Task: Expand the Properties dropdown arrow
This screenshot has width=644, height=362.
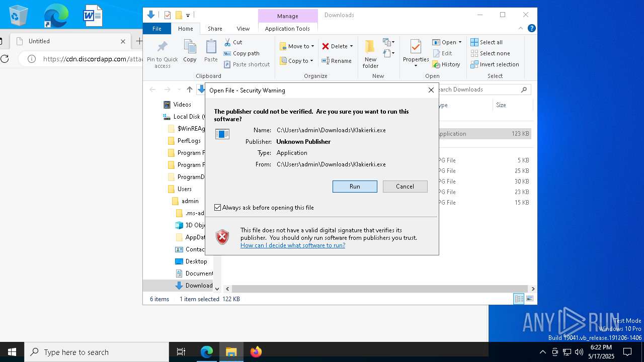Action: pos(416,66)
